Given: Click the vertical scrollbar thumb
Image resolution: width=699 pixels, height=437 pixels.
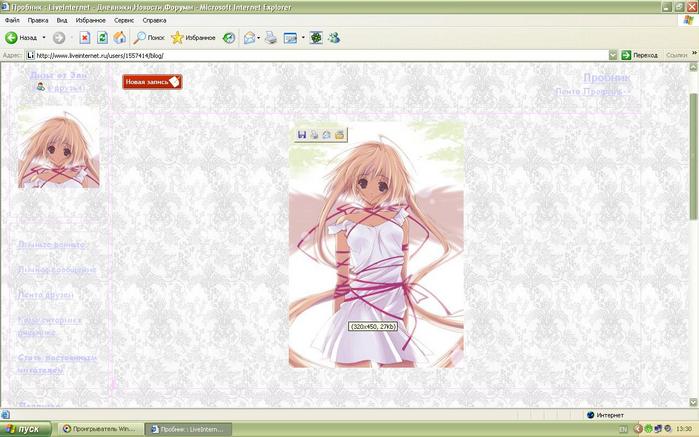Looking at the screenshot, I should (693, 156).
